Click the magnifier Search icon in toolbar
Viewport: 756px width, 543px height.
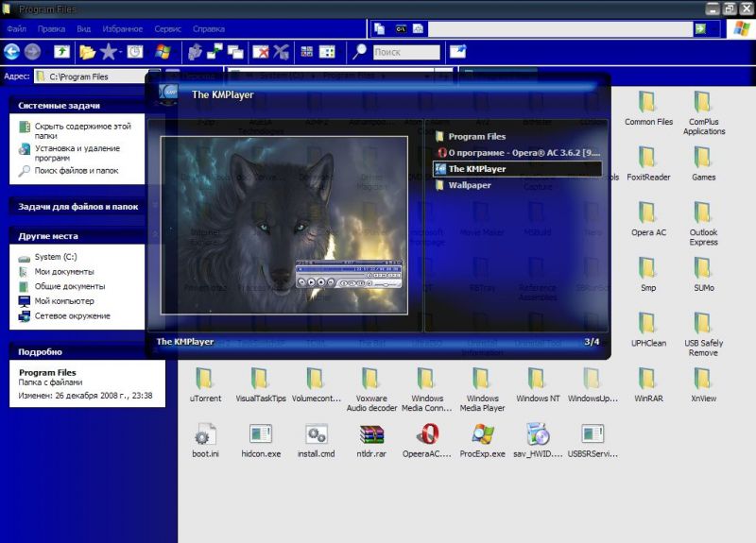point(359,52)
